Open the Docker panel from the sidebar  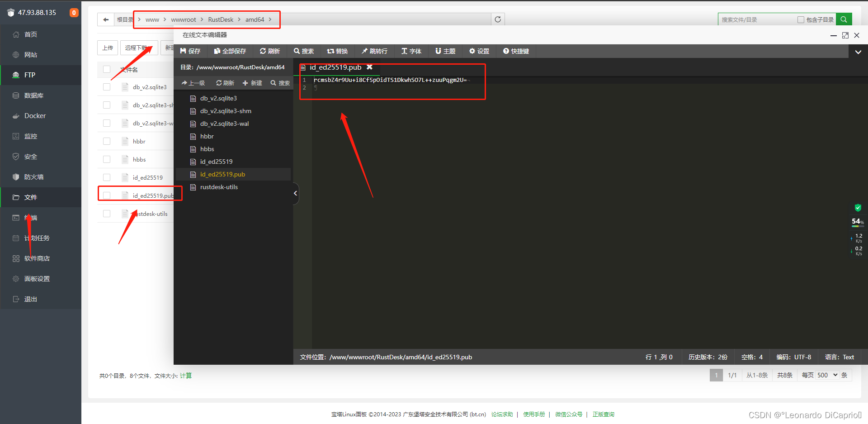point(34,115)
